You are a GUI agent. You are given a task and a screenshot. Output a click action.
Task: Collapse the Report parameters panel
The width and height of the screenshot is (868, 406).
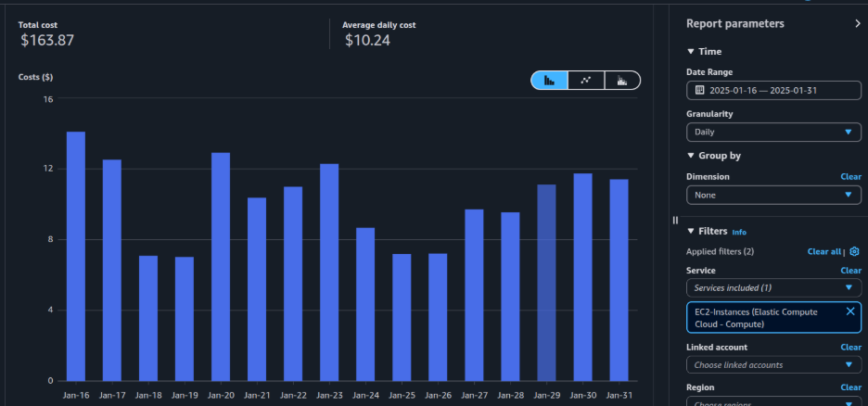tap(858, 24)
